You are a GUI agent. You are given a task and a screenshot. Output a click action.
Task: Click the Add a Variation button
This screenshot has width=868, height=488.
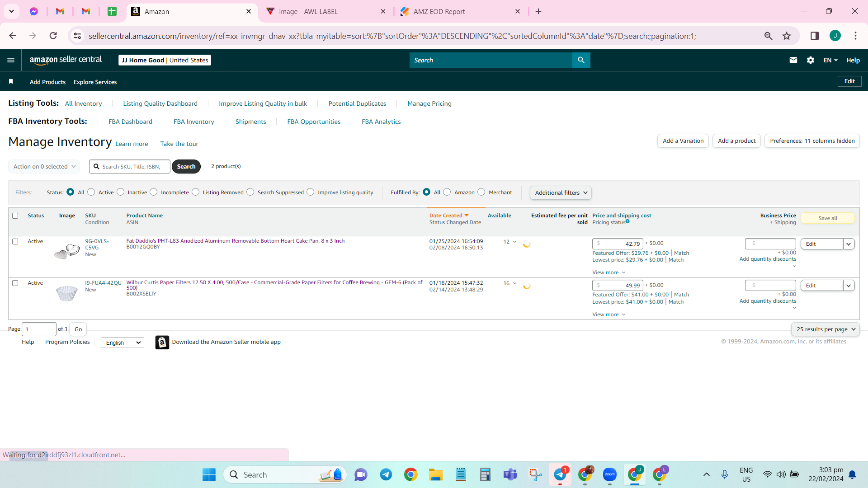[683, 141]
